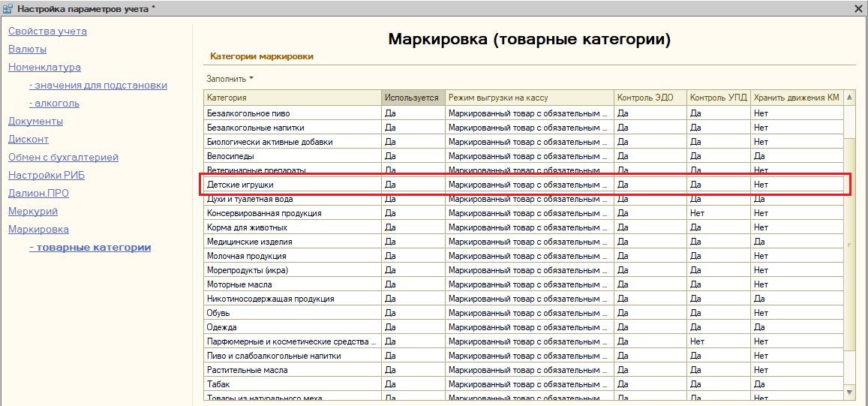
Task: Close the Настройка параметров учета window
Action: [858, 8]
